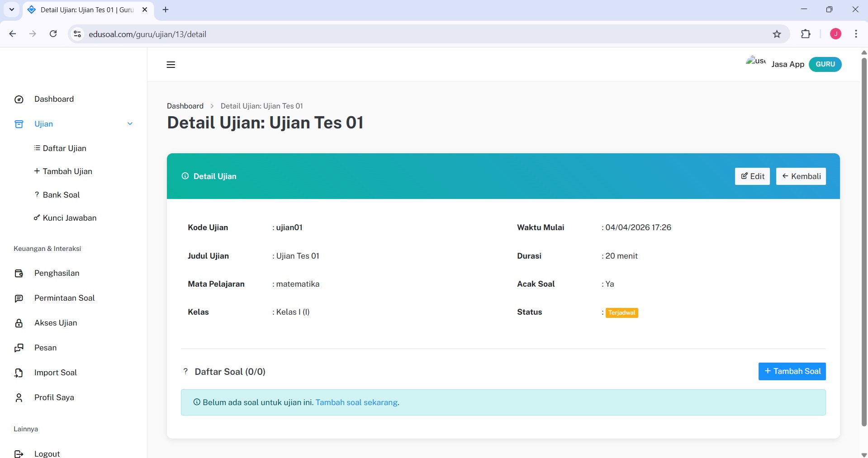Open the browser extensions puzzle icon
The height and width of the screenshot is (458, 868).
click(x=806, y=34)
